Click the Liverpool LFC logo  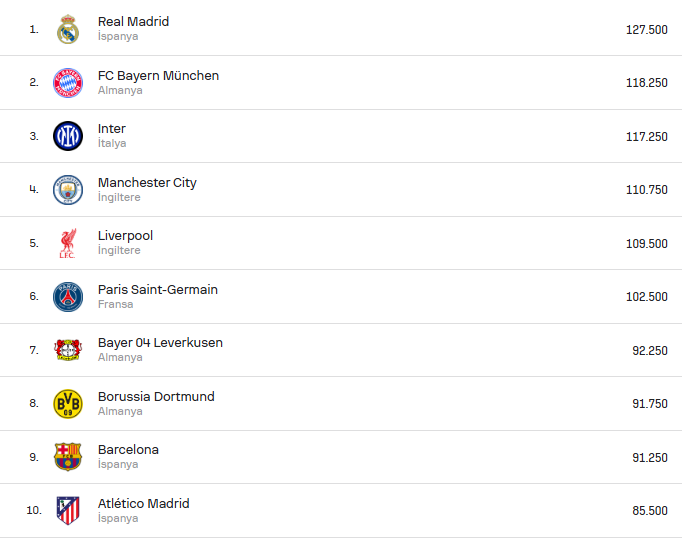pyautogui.click(x=68, y=243)
